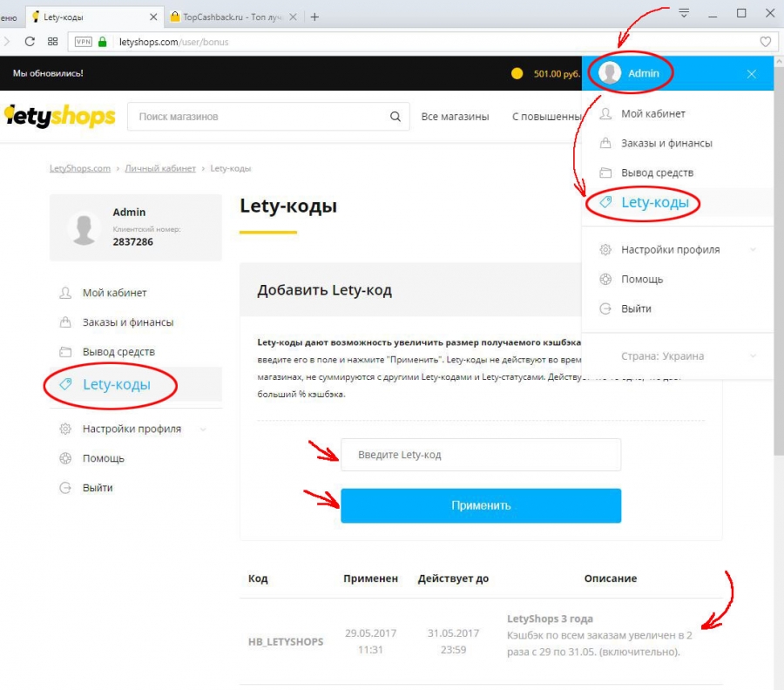Viewport: 784px width, 690px height.
Task: Select the Lety-коды browser tab
Action: click(x=94, y=17)
